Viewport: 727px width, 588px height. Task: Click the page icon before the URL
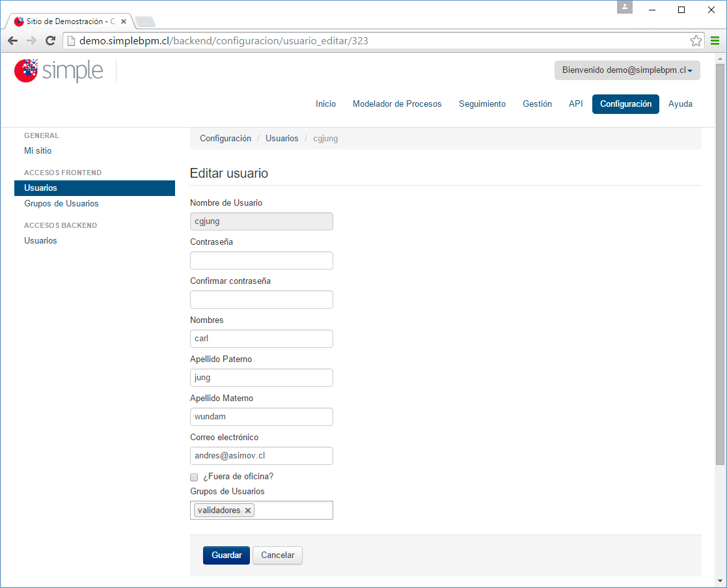(x=69, y=40)
